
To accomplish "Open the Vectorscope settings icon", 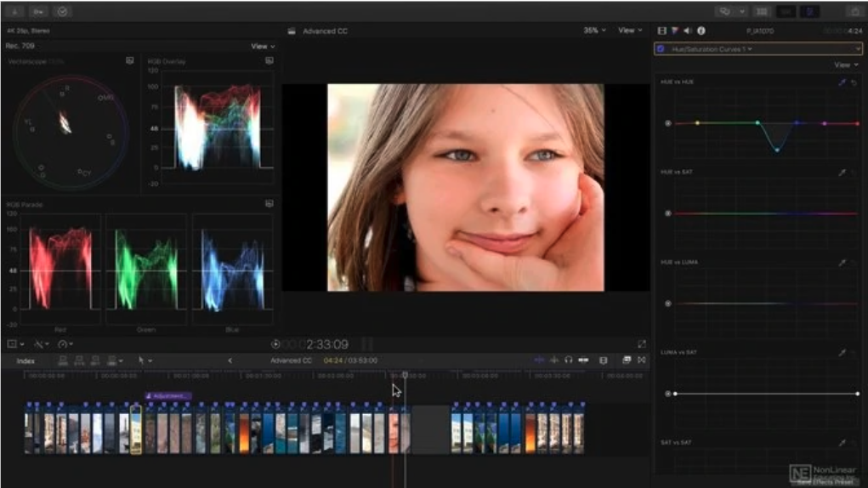I will click(129, 60).
